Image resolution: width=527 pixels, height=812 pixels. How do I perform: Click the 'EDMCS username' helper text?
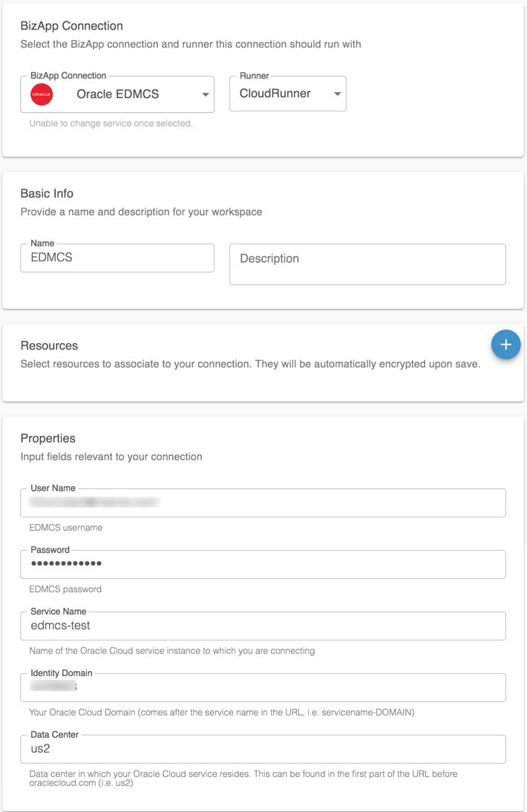[x=65, y=528]
